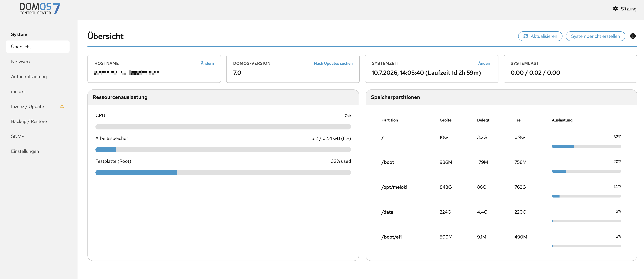
Task: Click the /data partition usage bar
Action: click(586, 221)
